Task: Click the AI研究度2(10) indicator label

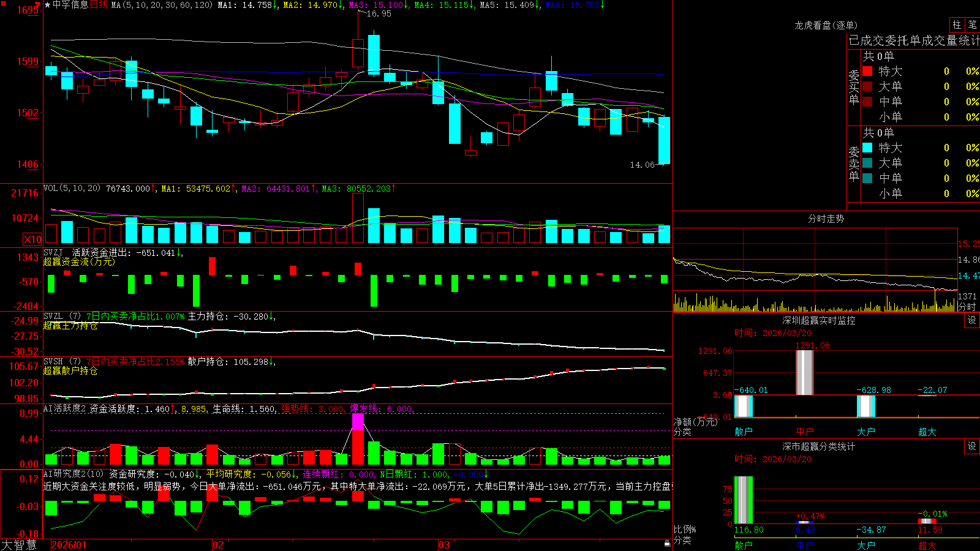Action: [73, 474]
